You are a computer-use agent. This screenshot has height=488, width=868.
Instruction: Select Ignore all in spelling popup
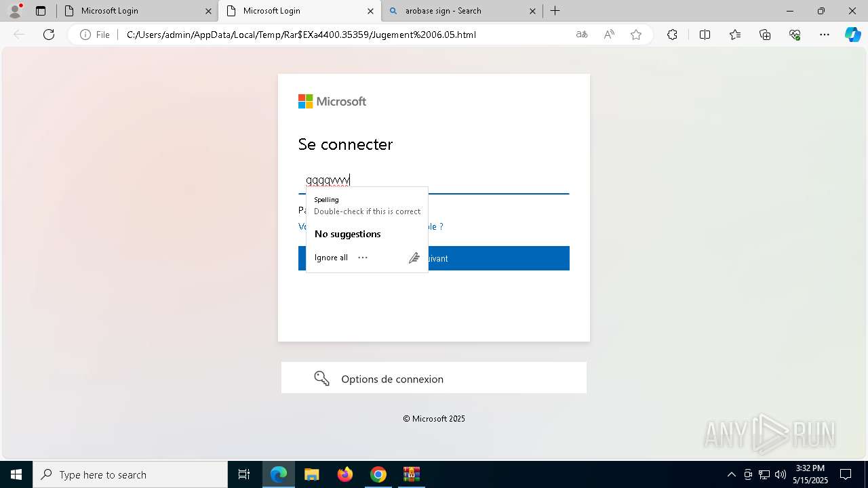click(331, 258)
